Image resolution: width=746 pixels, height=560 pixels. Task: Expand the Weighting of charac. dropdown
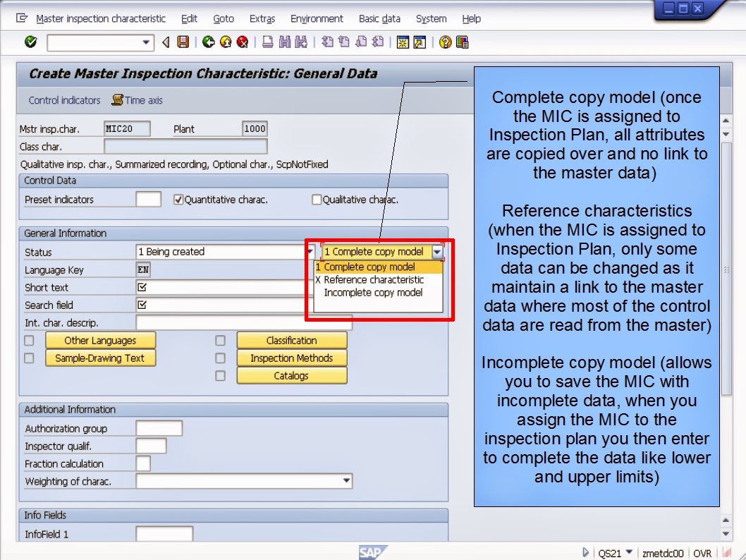pos(347,480)
